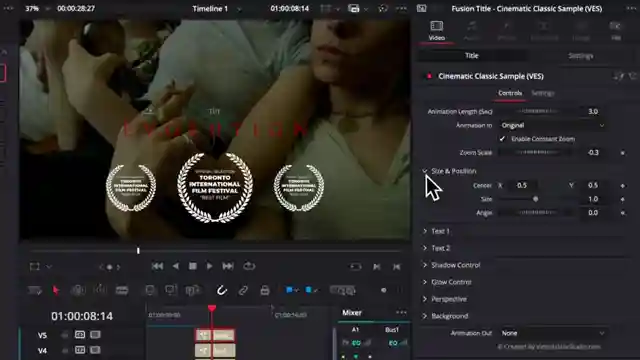Disable the V4 video track

(96, 350)
